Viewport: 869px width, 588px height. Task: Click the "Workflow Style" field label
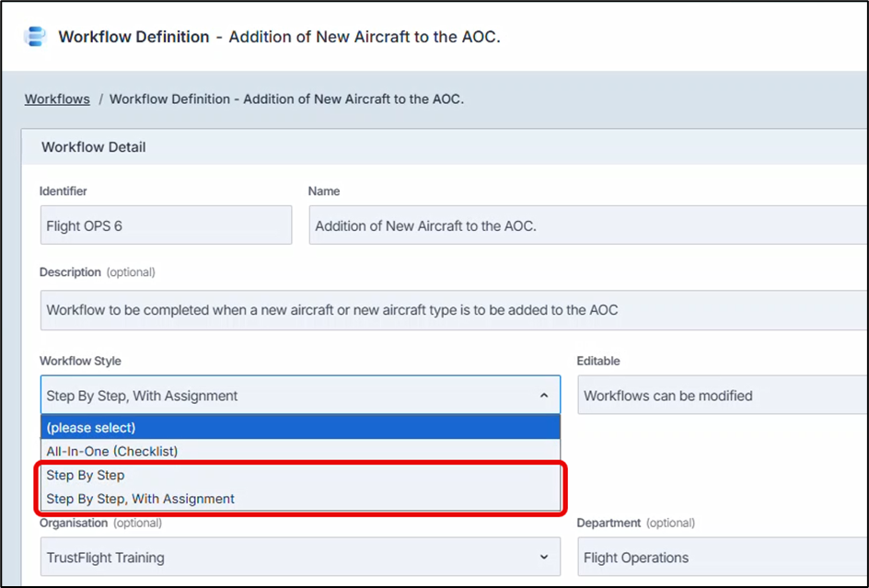(x=80, y=361)
